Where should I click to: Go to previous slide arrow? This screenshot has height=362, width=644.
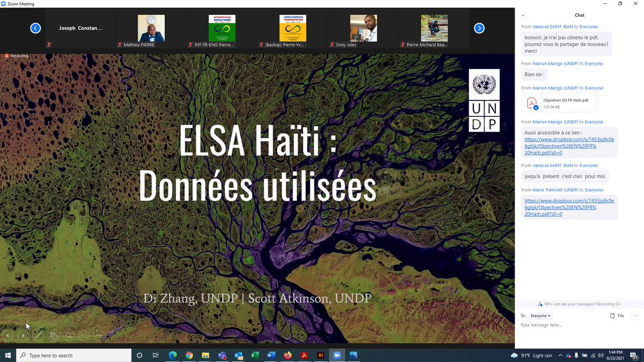pos(8,336)
